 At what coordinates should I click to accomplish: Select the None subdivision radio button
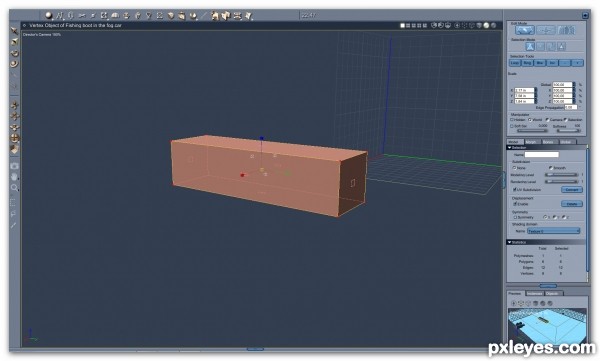[514, 168]
